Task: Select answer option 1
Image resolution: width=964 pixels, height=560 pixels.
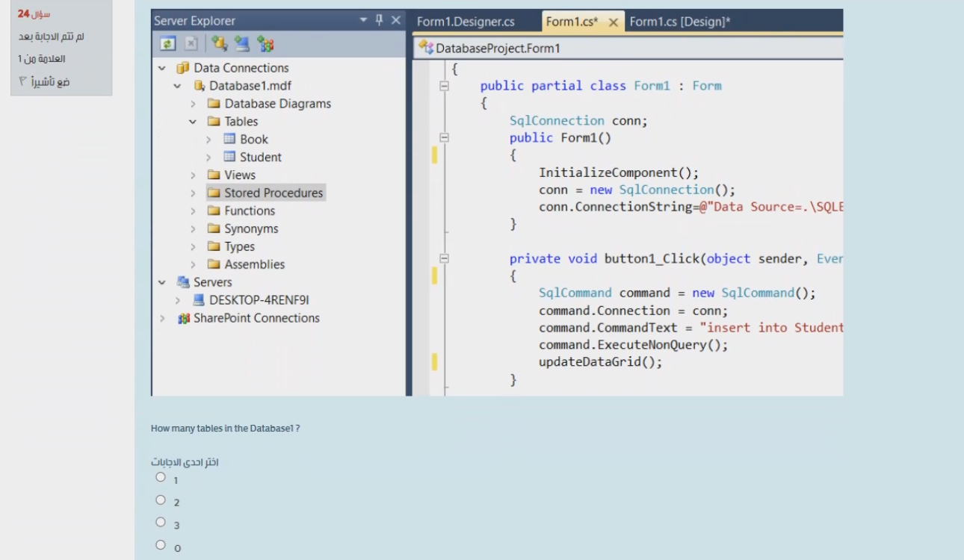Action: [161, 477]
